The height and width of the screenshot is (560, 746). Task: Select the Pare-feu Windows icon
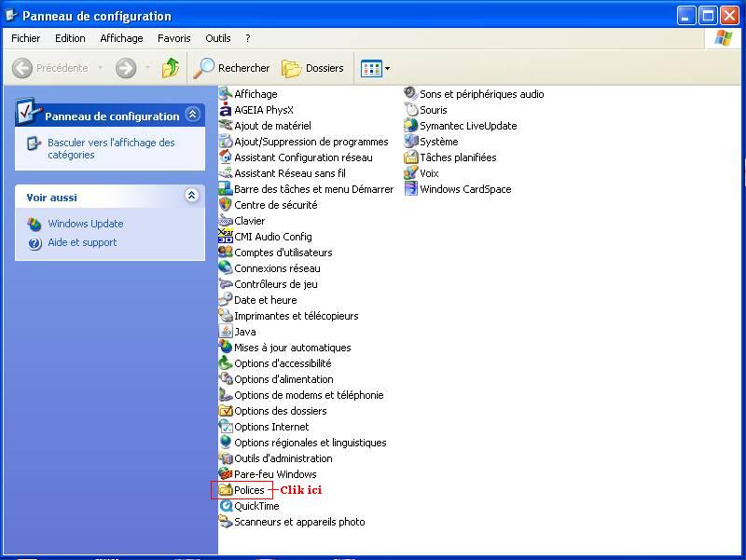click(226, 474)
